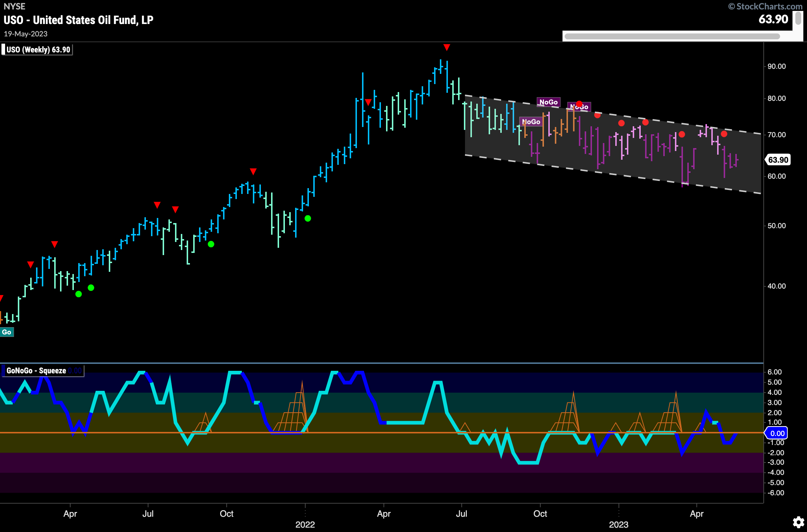Click the 2022 year label on time axis
This screenshot has height=532, width=807.
[305, 524]
